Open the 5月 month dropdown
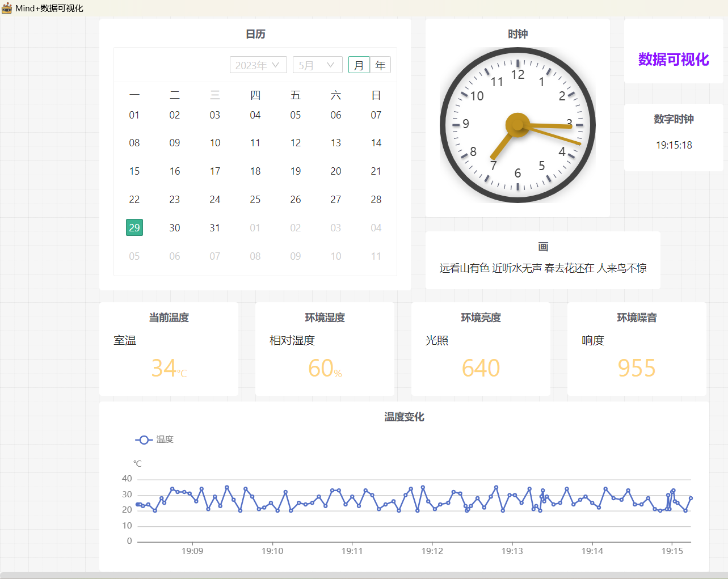 (318, 65)
